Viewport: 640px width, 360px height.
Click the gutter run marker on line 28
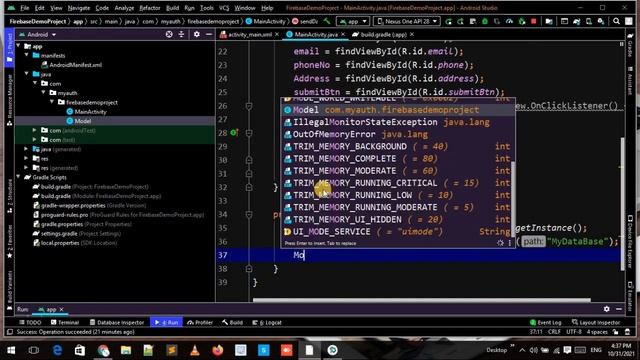click(234, 133)
